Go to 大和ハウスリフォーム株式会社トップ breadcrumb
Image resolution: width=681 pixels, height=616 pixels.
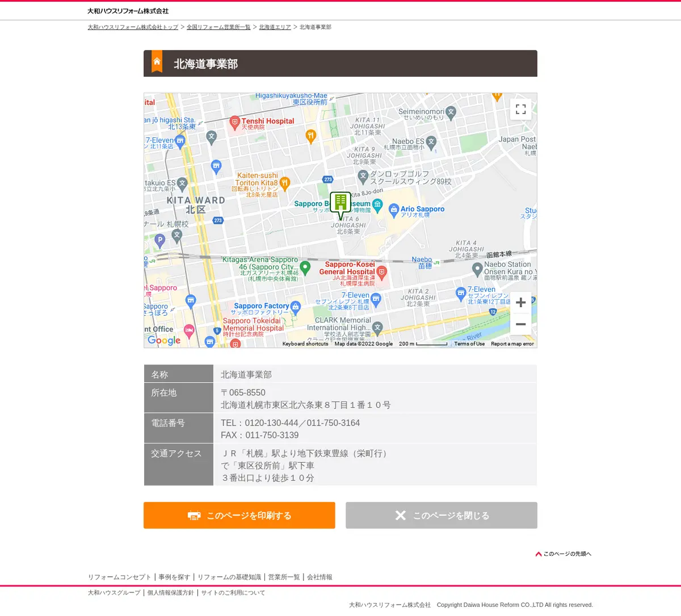click(x=133, y=27)
